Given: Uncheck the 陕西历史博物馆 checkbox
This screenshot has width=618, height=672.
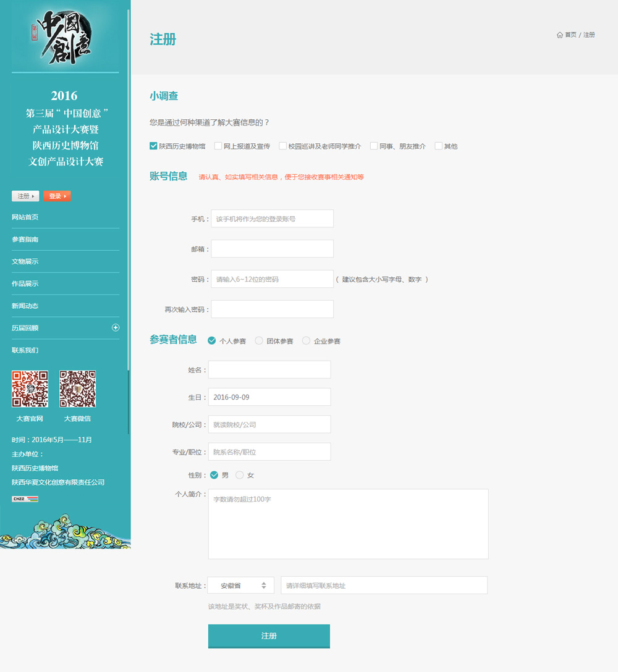Looking at the screenshot, I should point(153,146).
